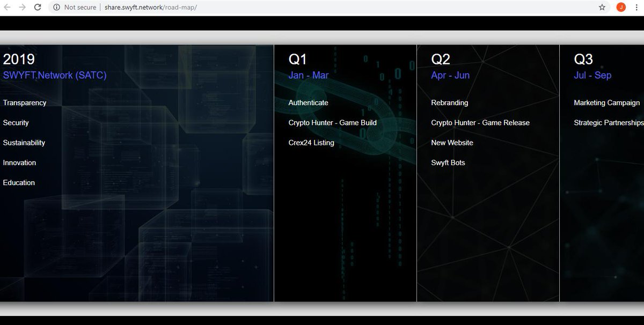Open the Not secure site info icon
This screenshot has width=644, height=325.
point(56,8)
